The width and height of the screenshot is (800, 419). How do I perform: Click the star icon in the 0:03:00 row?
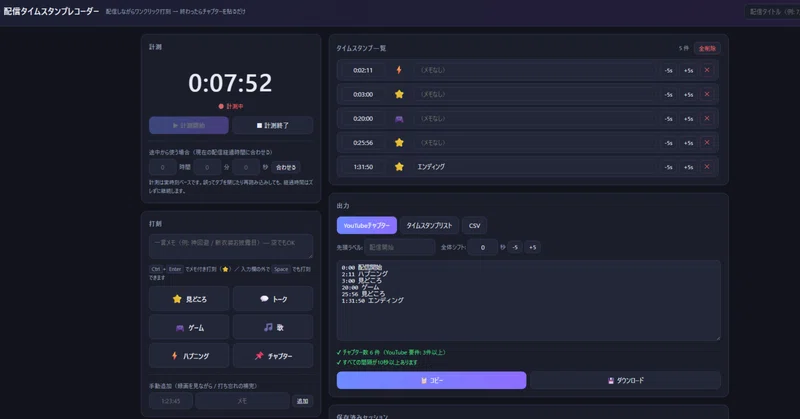(x=399, y=94)
